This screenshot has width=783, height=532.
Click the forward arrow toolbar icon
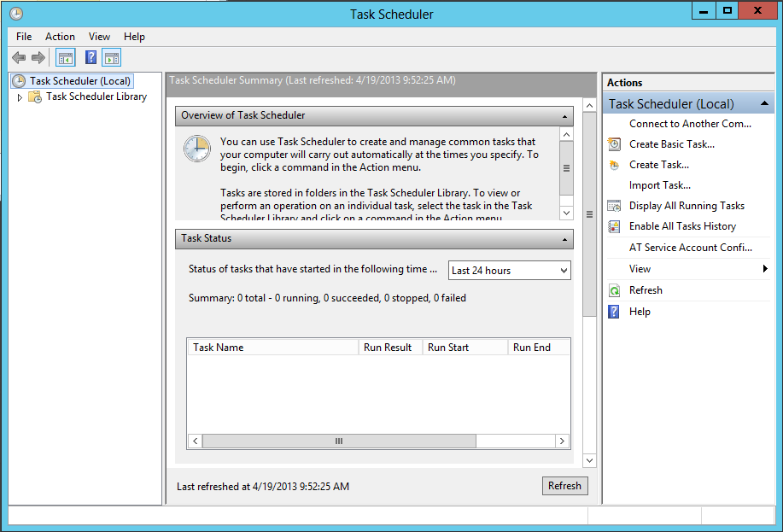tap(38, 58)
